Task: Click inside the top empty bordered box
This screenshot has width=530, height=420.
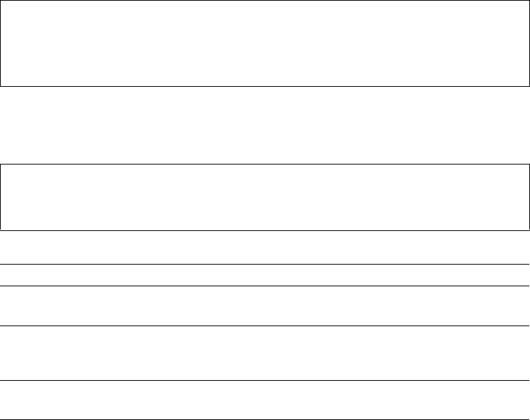Action: pos(265,43)
